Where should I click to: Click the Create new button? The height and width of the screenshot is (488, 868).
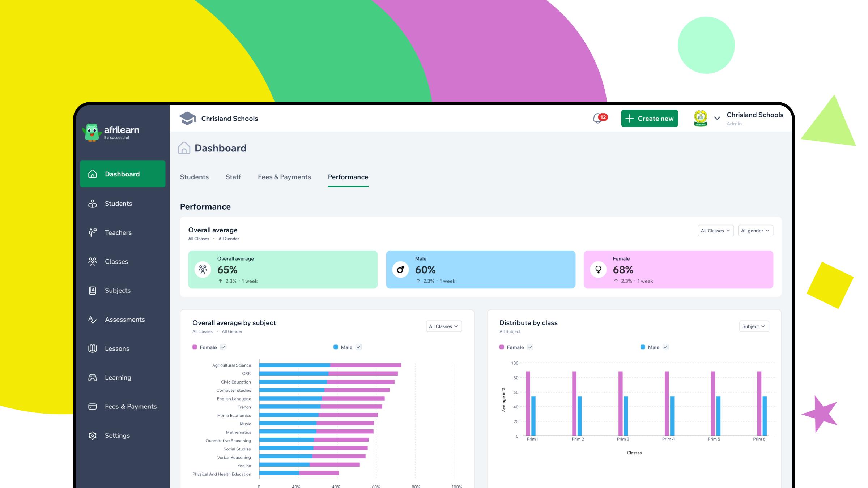[x=650, y=119]
